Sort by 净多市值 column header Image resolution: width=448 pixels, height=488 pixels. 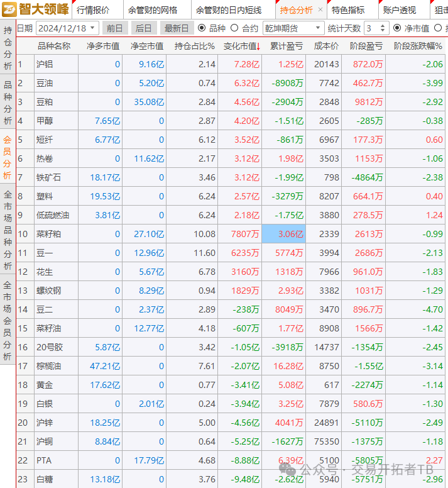[103, 46]
